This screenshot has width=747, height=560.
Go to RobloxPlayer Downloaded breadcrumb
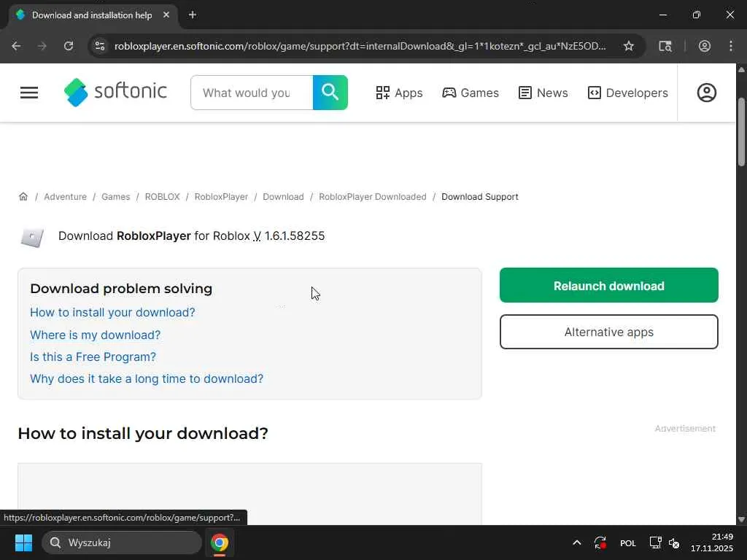tap(373, 197)
